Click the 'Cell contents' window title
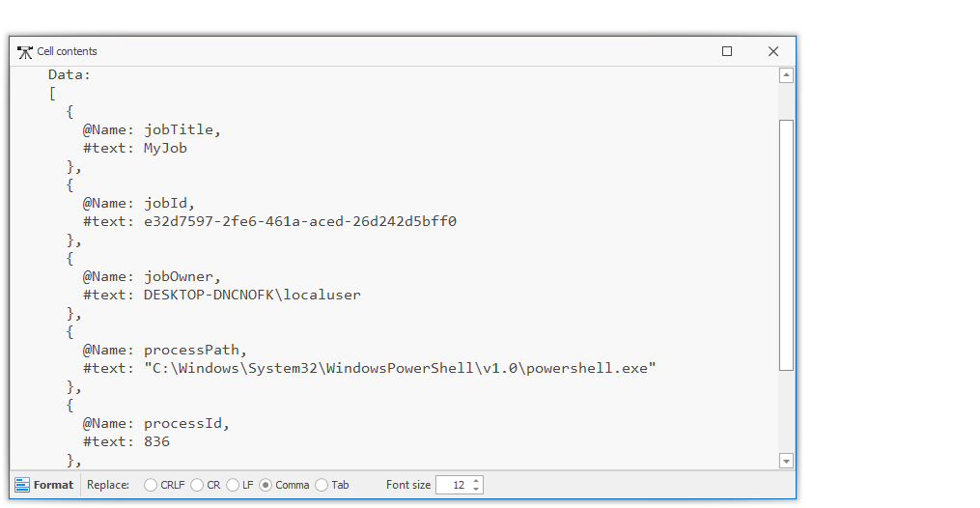 tap(67, 51)
